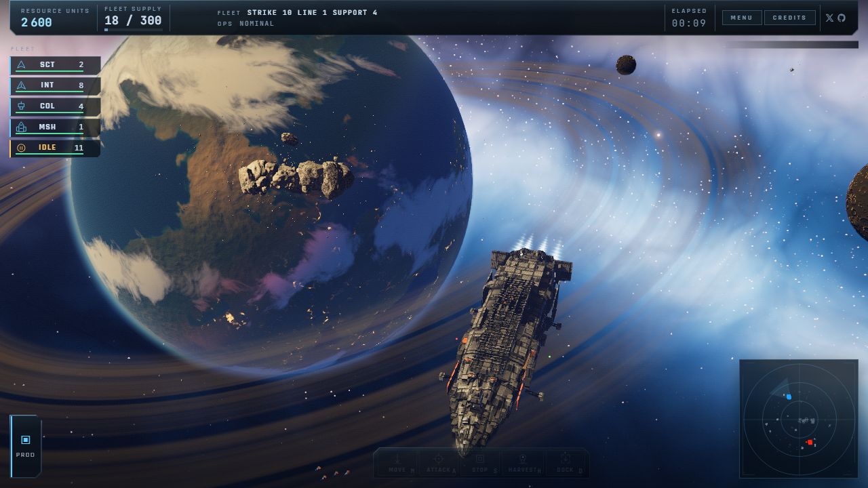This screenshot has height=488, width=868.
Task: Open the X (Twitter) link icon
Action: point(829,18)
